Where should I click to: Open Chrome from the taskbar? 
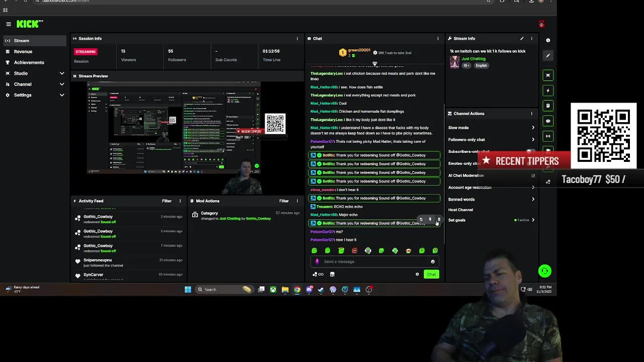coord(297,290)
